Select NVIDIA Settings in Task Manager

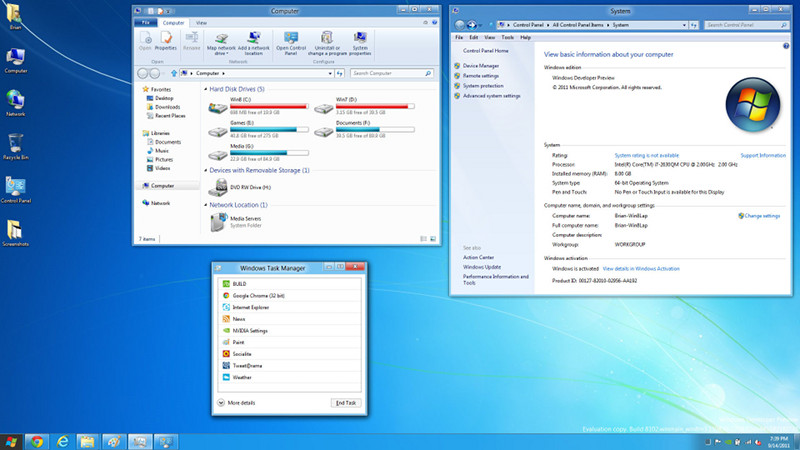point(289,331)
